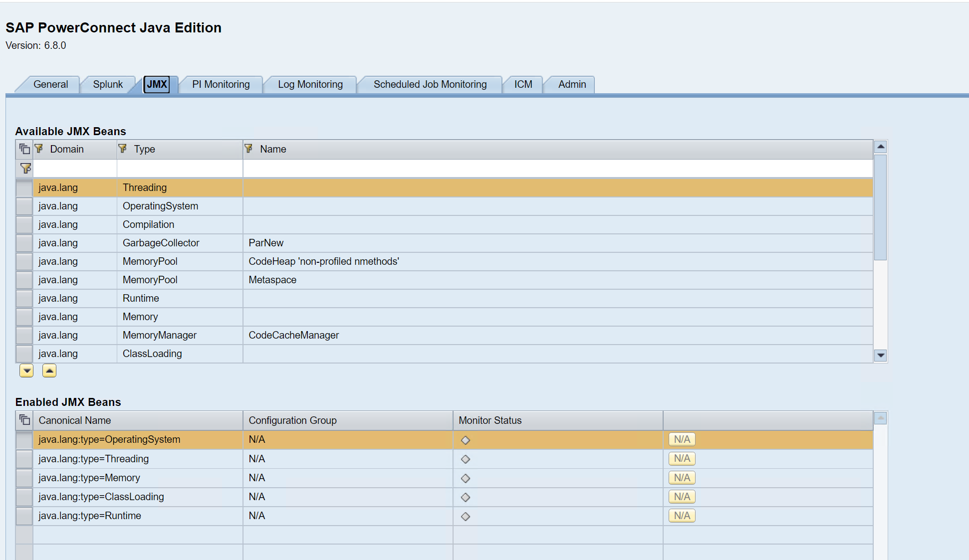Select row checkbox for java.lang:type=Memory
This screenshot has width=969, height=560.
coord(24,478)
